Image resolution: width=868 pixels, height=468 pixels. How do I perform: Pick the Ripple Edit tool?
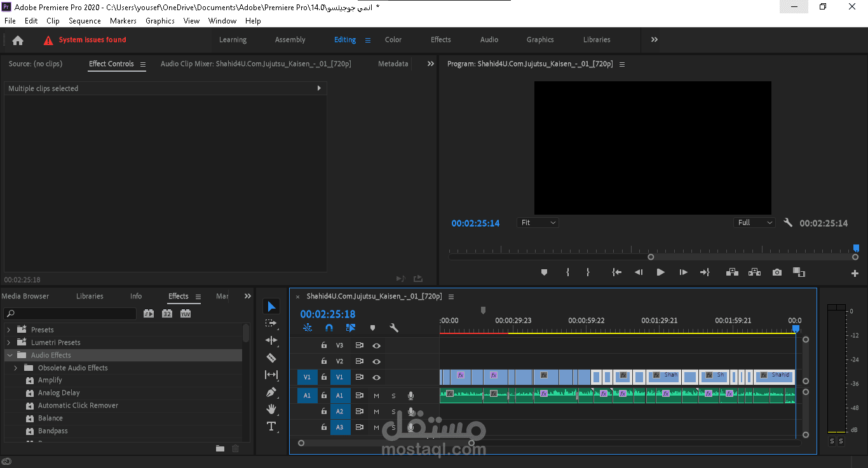tap(271, 340)
